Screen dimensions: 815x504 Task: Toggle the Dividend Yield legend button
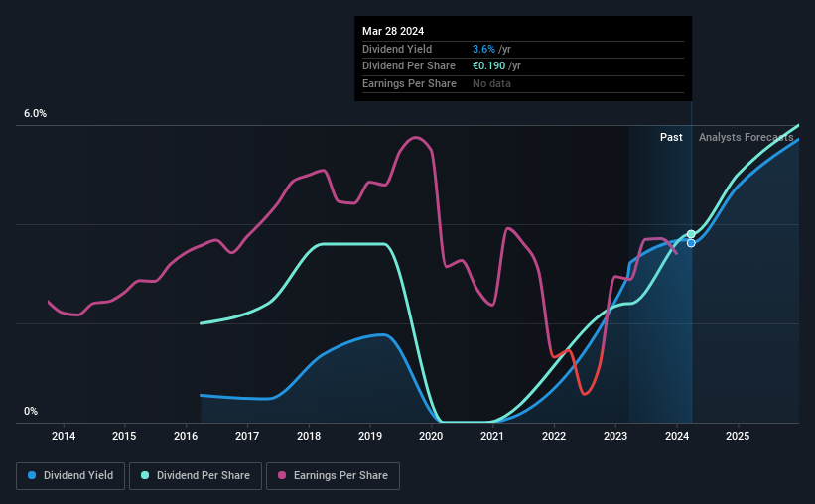tap(70, 476)
